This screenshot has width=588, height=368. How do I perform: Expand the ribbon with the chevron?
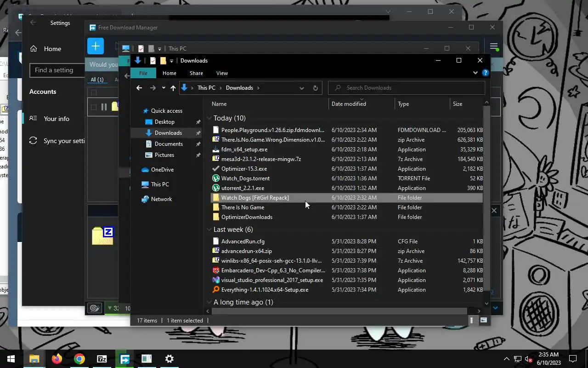[x=475, y=73]
